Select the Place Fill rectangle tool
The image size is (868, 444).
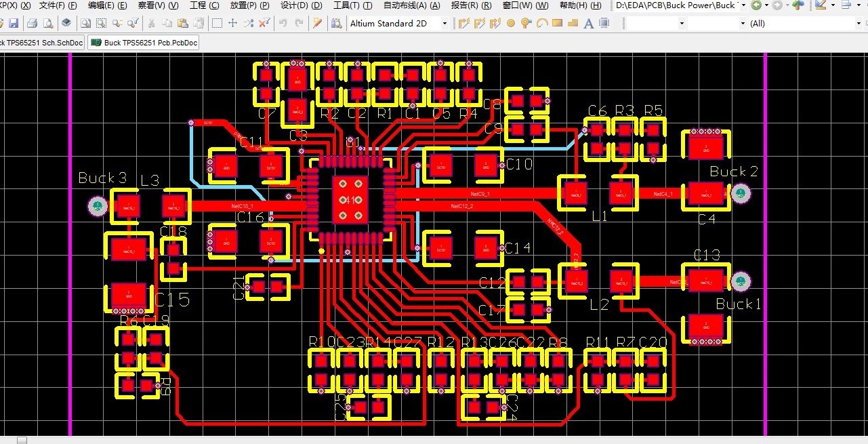[x=558, y=23]
